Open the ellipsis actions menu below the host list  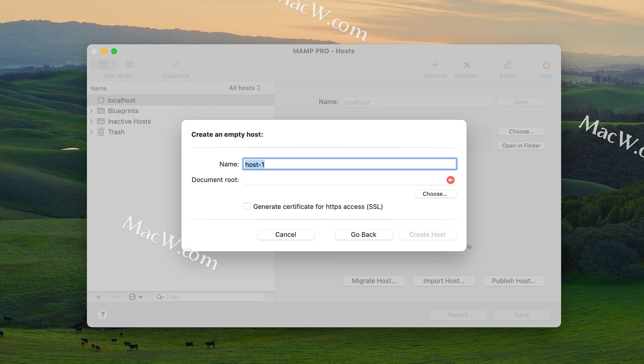point(136,297)
